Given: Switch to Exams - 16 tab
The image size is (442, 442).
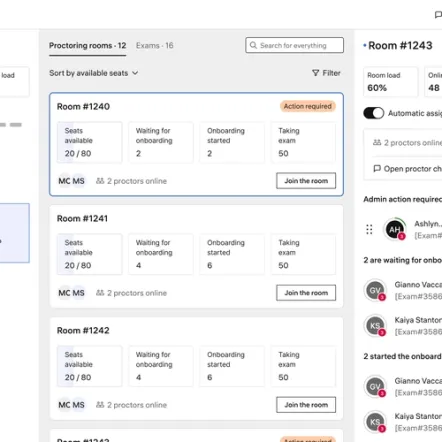Looking at the screenshot, I should 155,46.
